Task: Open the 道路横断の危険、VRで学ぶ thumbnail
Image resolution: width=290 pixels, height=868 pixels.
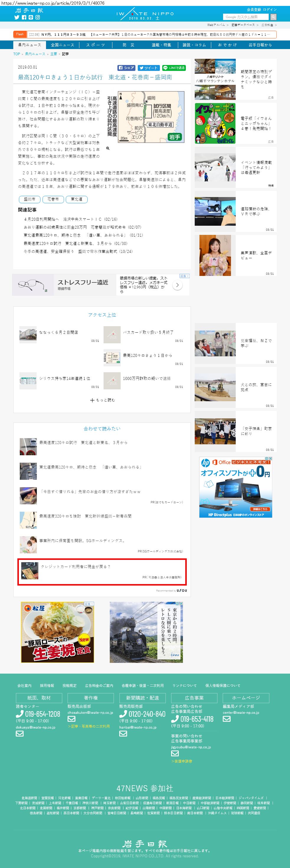Action: pos(215,211)
